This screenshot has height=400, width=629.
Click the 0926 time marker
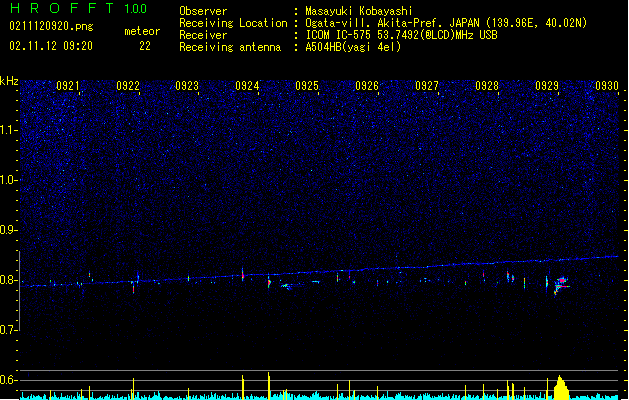click(367, 86)
